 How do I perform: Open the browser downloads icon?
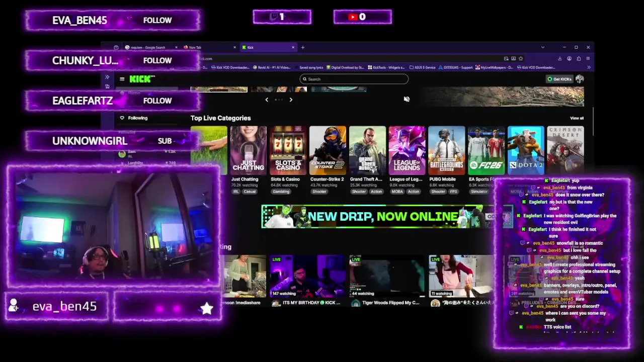click(x=559, y=58)
